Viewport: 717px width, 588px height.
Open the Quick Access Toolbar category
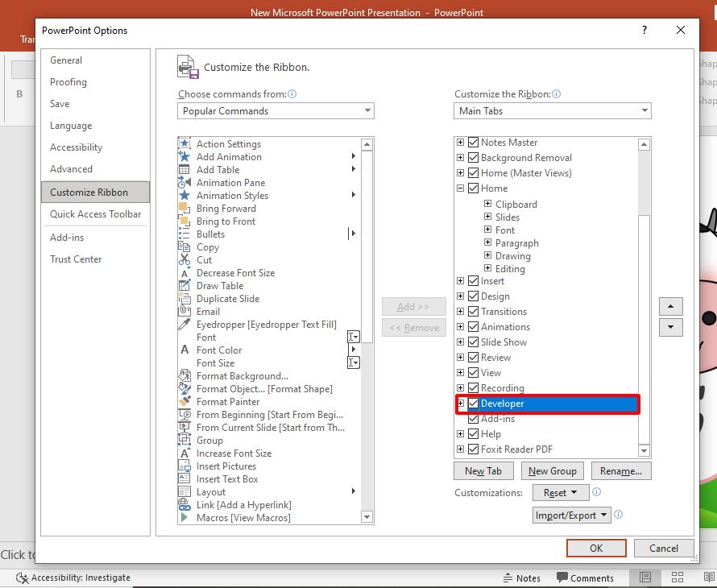(x=95, y=214)
